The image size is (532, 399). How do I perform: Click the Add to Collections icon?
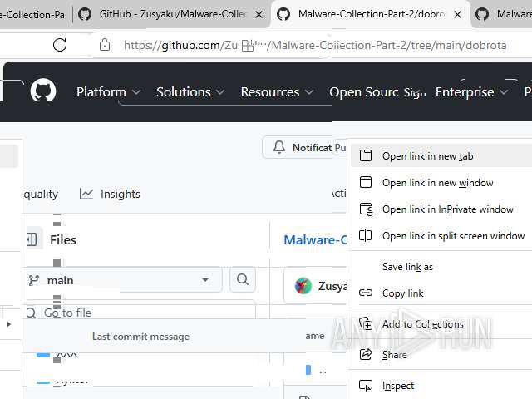tap(366, 323)
